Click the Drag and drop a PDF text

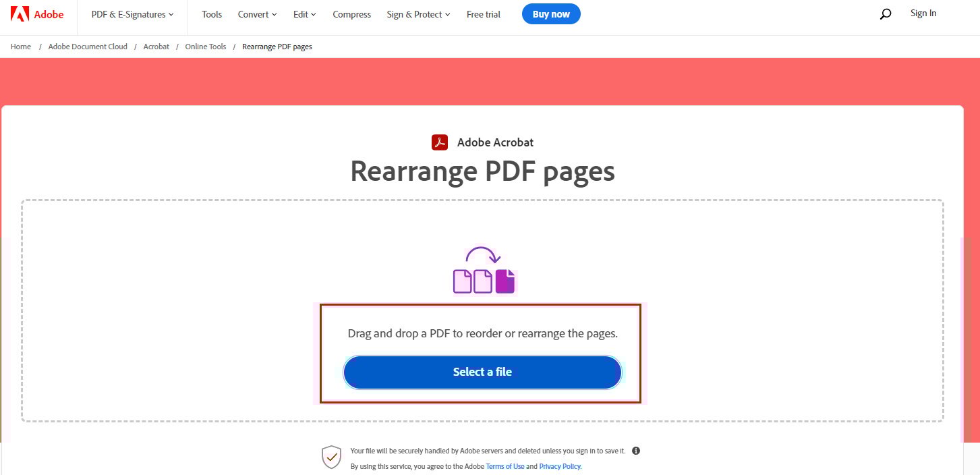[x=483, y=333]
